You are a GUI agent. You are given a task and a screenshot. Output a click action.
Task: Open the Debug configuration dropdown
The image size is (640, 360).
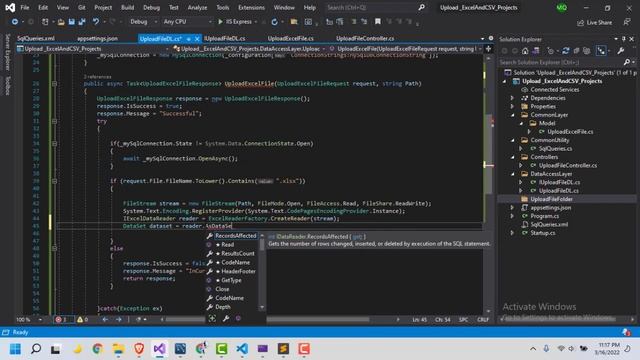click(144, 22)
